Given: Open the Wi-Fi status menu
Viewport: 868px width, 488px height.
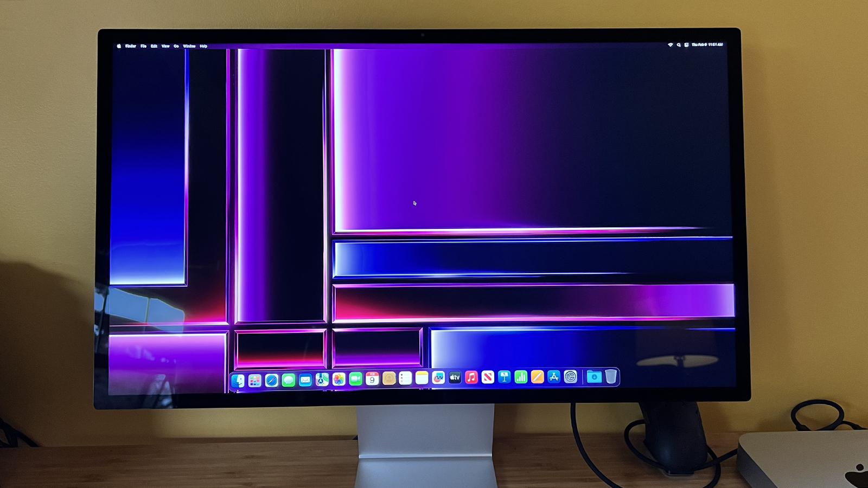Looking at the screenshot, I should [x=671, y=45].
